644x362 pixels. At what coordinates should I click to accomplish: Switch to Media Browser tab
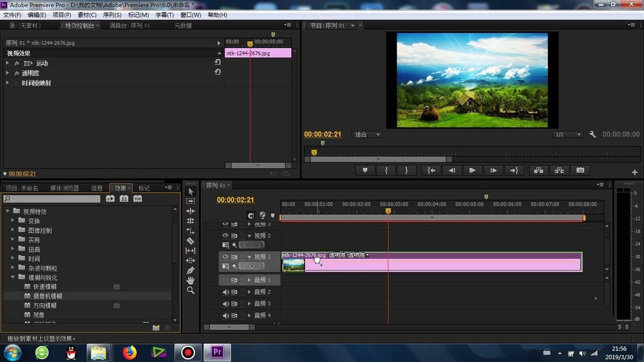coord(64,188)
